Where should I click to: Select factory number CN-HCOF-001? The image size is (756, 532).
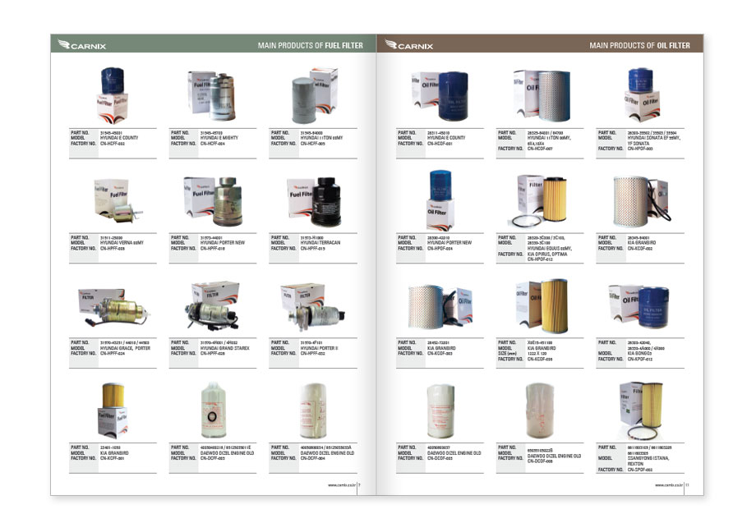click(x=440, y=144)
